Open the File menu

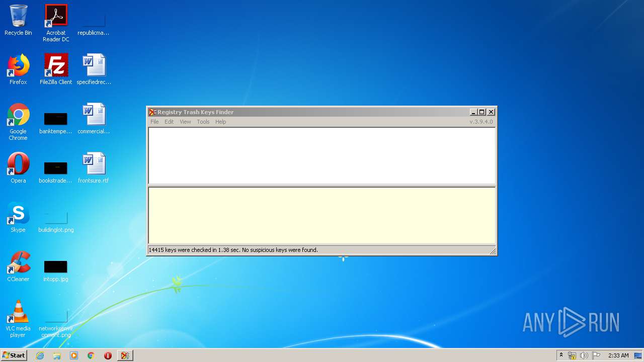coord(154,122)
